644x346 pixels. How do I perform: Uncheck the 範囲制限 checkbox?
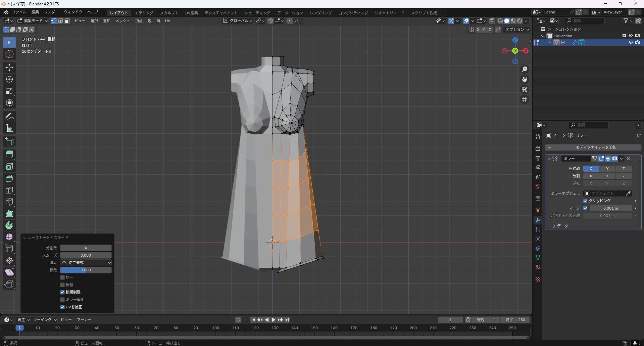[x=62, y=292]
